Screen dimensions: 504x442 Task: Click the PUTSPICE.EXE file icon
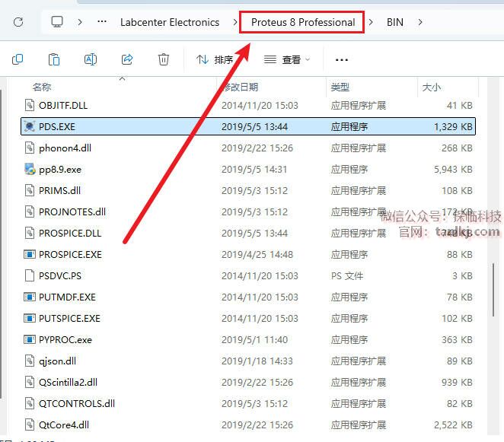(30, 318)
